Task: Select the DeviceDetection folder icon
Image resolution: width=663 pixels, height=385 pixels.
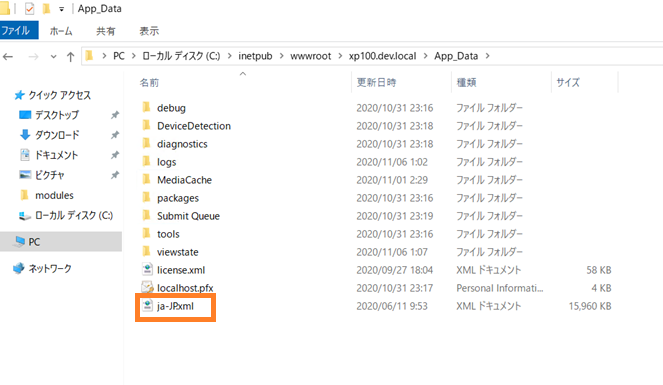Action: 146,126
